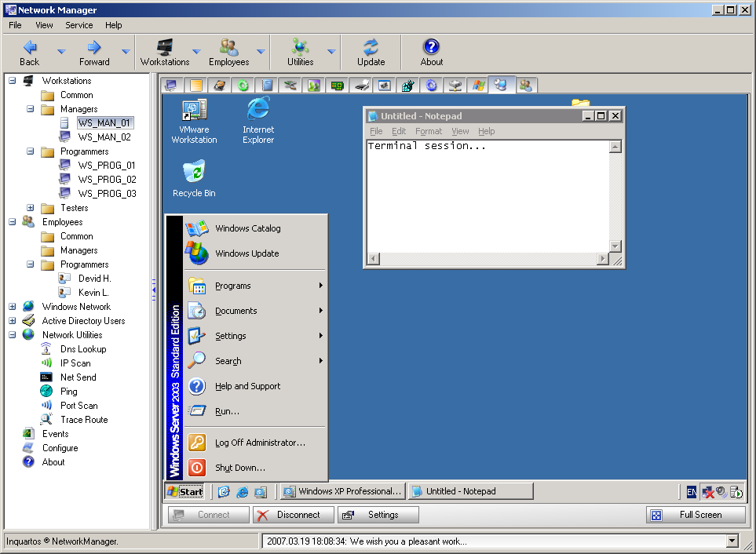This screenshot has height=554, width=756.
Task: Select the hard disk icon tab
Action: (219, 86)
